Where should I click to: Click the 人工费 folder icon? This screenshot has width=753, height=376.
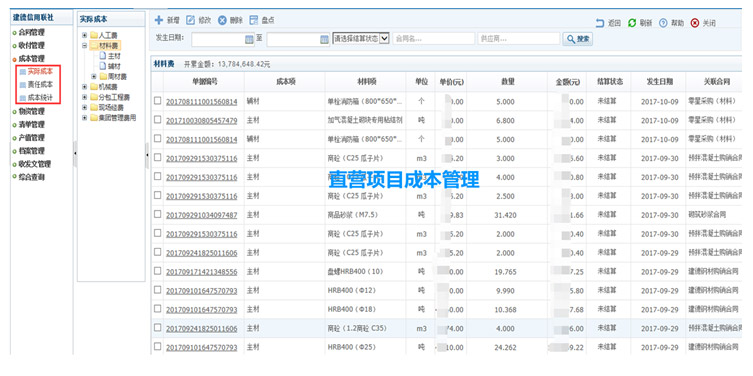(x=94, y=35)
